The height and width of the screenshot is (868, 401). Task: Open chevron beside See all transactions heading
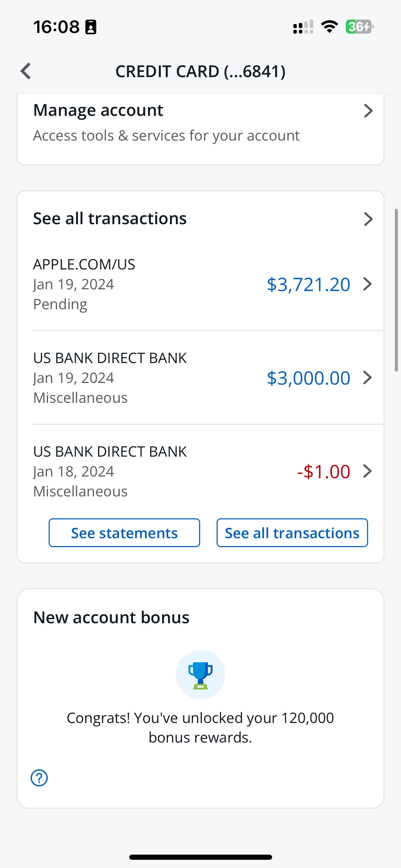(368, 219)
